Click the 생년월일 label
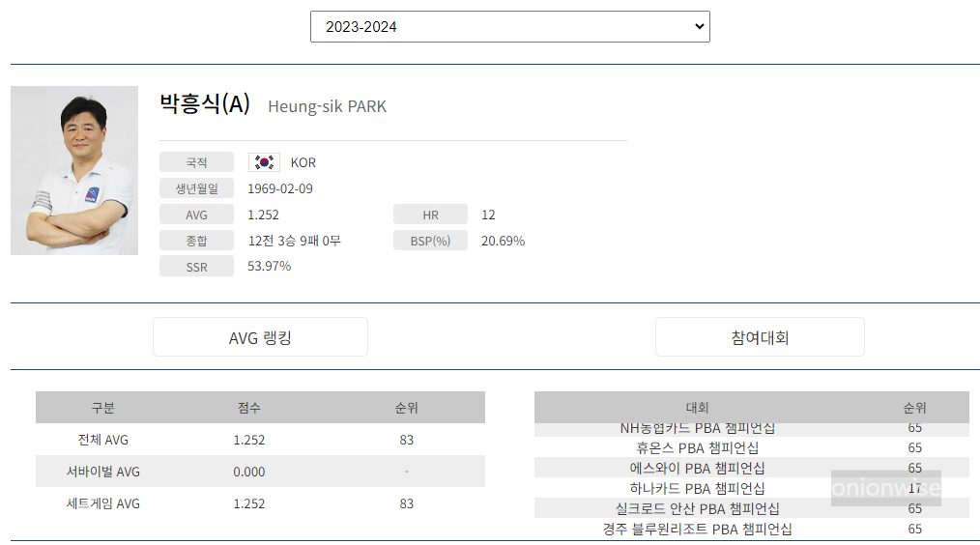This screenshot has height=545, width=980. [x=196, y=188]
